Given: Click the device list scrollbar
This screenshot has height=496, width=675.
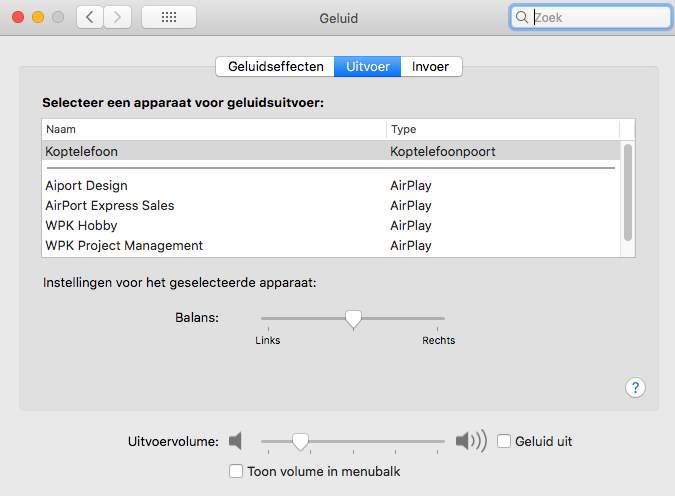Looking at the screenshot, I should pyautogui.click(x=628, y=192).
